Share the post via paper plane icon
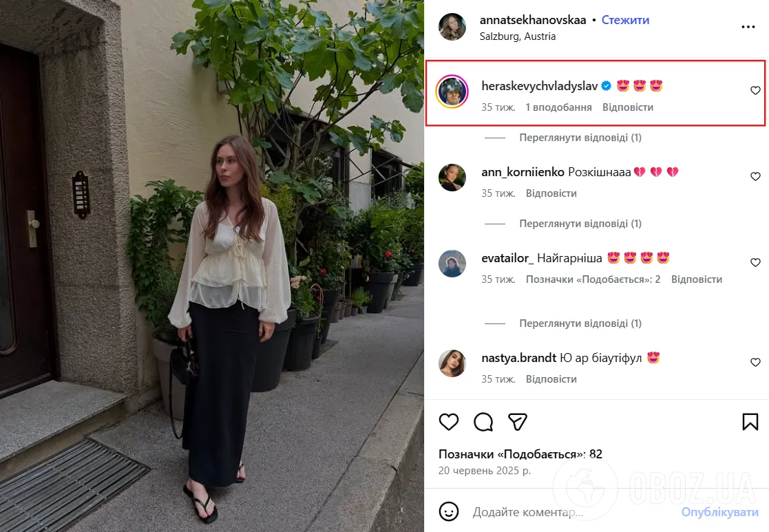The width and height of the screenshot is (769, 532). coord(518,422)
